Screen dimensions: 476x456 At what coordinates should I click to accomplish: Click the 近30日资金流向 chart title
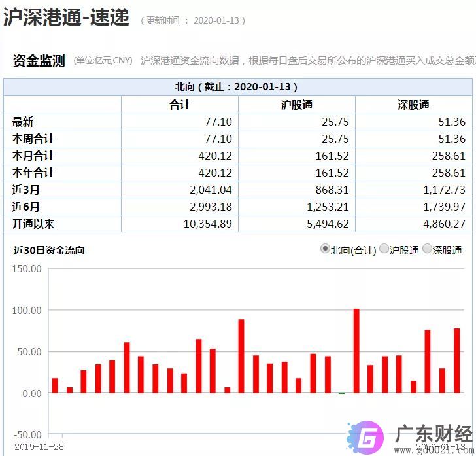tap(49, 251)
